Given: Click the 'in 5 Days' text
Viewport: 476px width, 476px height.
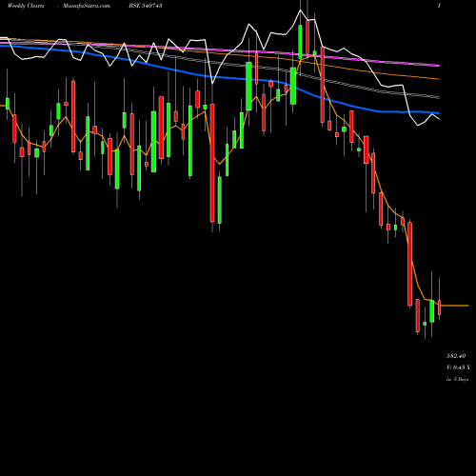Looking at the screenshot, I should click(x=457, y=379).
